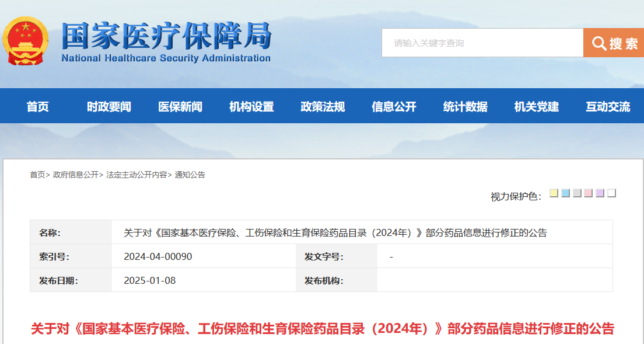Select the purple eye-protection color swatch
The image size is (644, 344).
(600, 193)
